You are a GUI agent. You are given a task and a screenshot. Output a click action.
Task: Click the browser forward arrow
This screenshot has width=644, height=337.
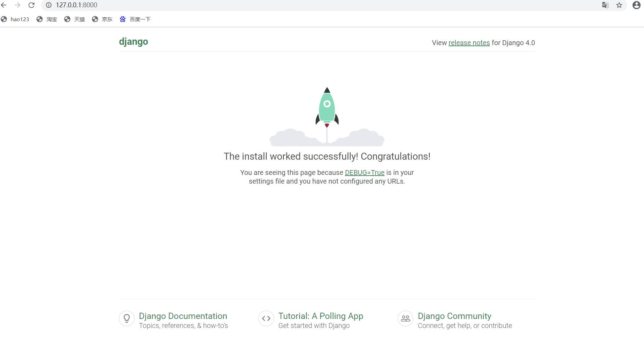click(17, 5)
